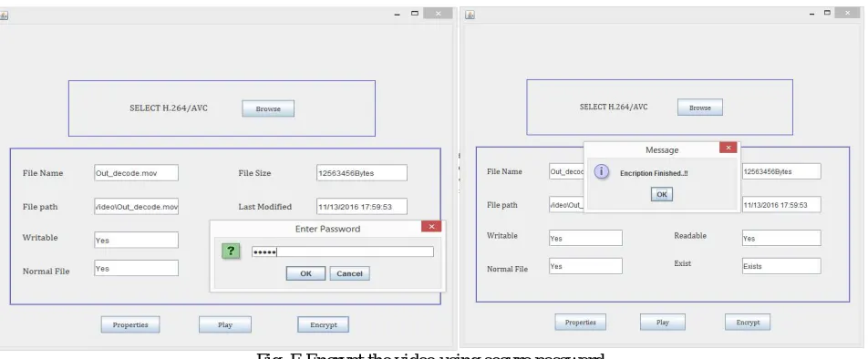
Task: Click Play button in left window
Action: click(x=224, y=324)
